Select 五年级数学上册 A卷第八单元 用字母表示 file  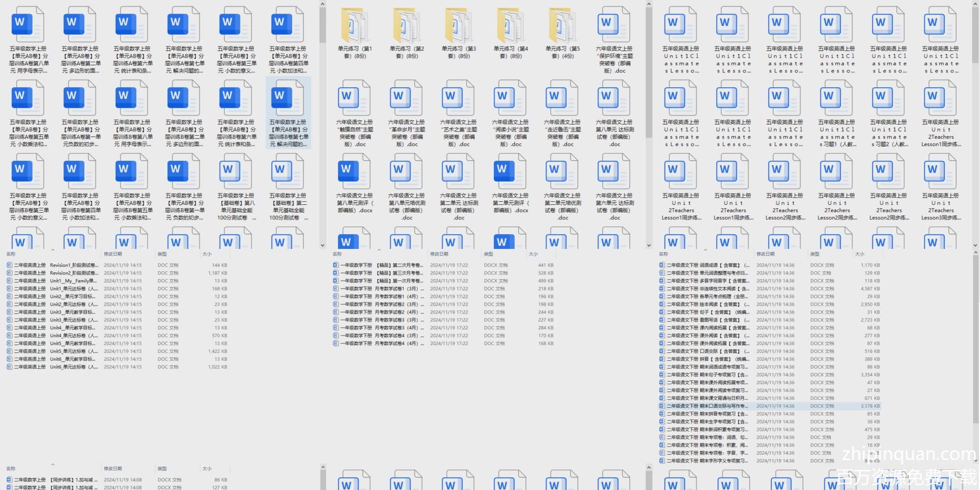[28, 25]
